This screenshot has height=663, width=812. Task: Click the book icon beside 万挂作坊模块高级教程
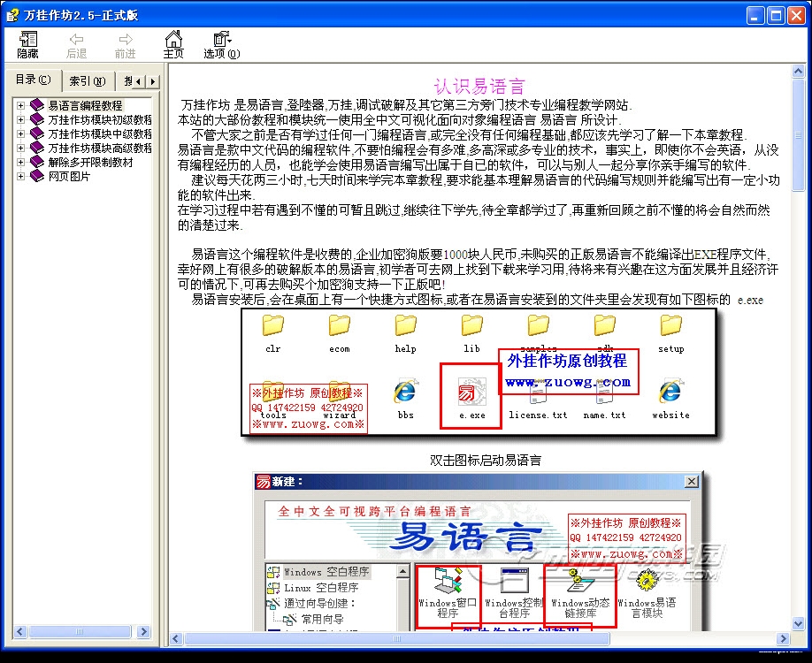tap(37, 148)
